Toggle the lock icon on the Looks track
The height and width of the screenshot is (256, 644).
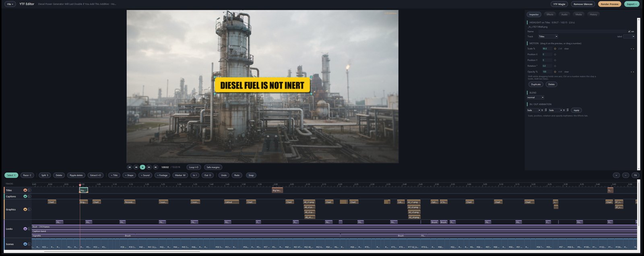[x=29, y=229]
